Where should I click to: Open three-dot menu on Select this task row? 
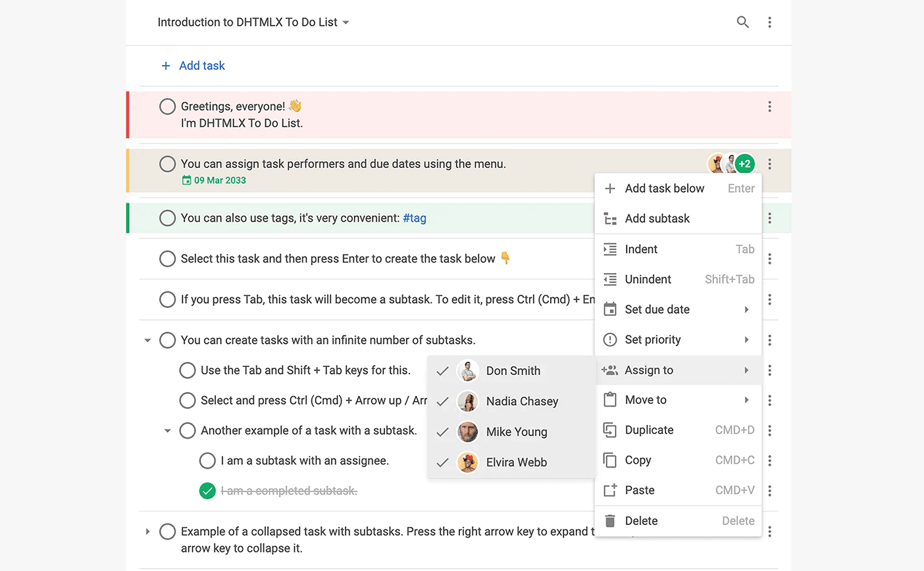[769, 259]
